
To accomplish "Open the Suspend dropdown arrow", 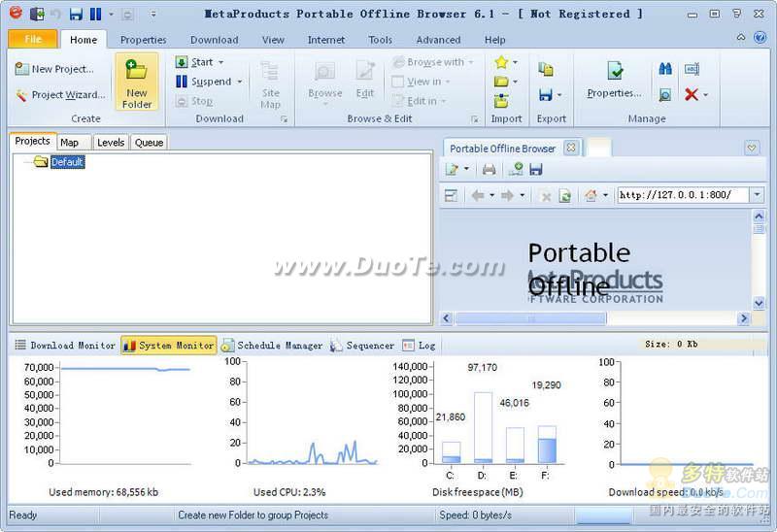I will point(239,82).
